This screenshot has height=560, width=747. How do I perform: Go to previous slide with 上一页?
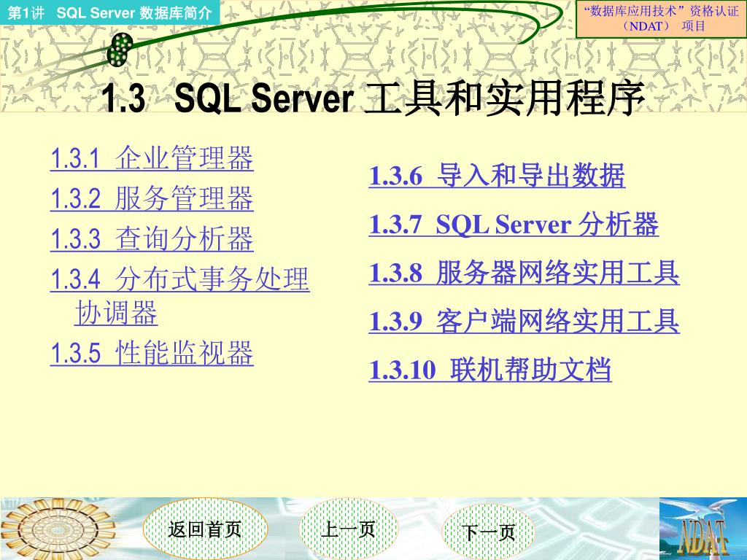(x=348, y=529)
